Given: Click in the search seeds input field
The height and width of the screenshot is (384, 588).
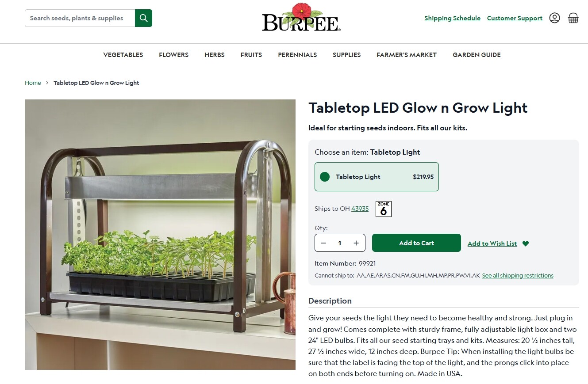Looking at the screenshot, I should [80, 18].
